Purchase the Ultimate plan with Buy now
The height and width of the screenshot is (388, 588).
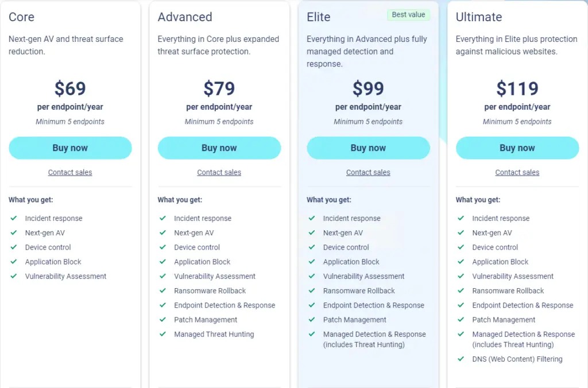click(517, 148)
